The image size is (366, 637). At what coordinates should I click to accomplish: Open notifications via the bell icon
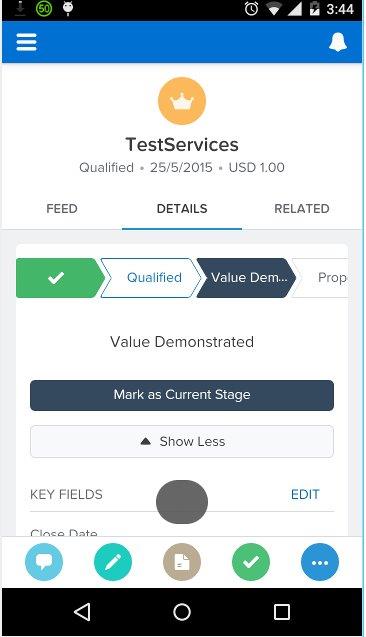point(338,42)
